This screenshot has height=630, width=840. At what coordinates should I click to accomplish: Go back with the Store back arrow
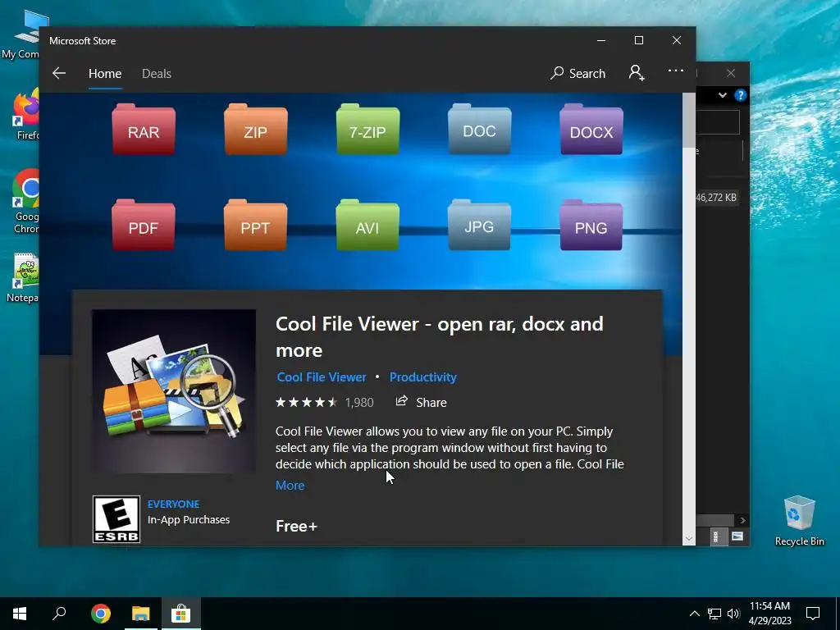point(59,73)
